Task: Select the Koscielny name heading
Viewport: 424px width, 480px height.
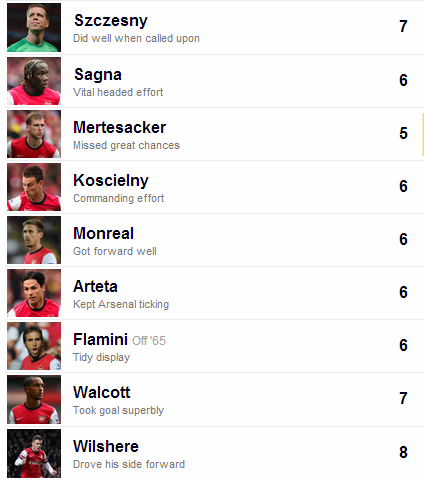Action: pyautogui.click(x=111, y=181)
